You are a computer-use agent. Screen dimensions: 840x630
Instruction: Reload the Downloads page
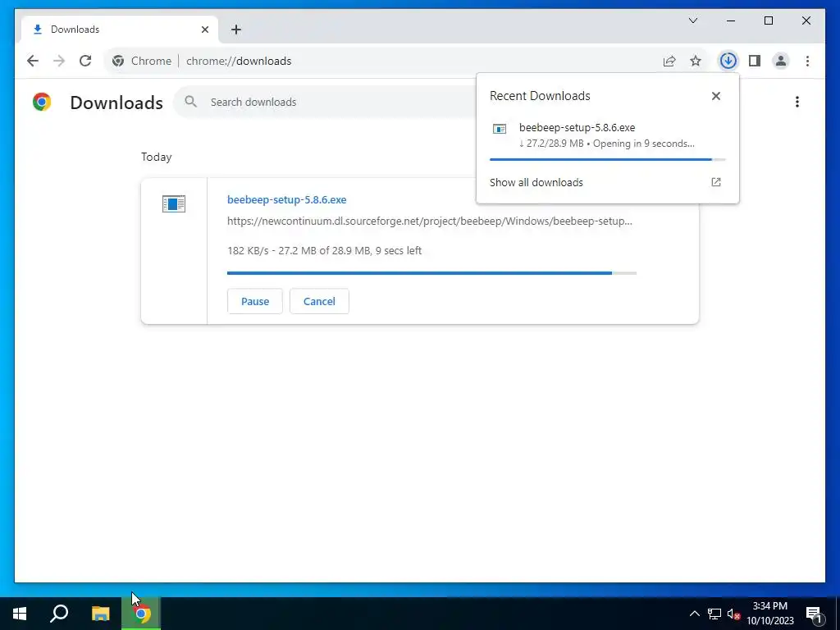coord(85,61)
